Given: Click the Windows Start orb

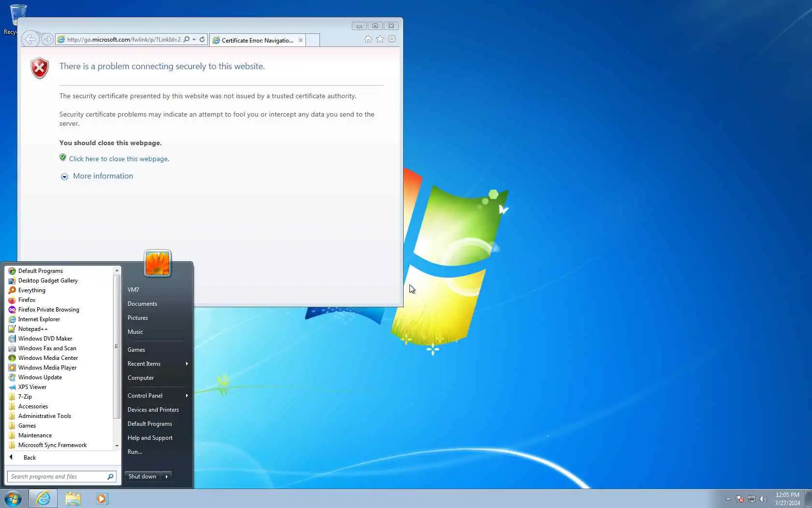Looking at the screenshot, I should [13, 498].
